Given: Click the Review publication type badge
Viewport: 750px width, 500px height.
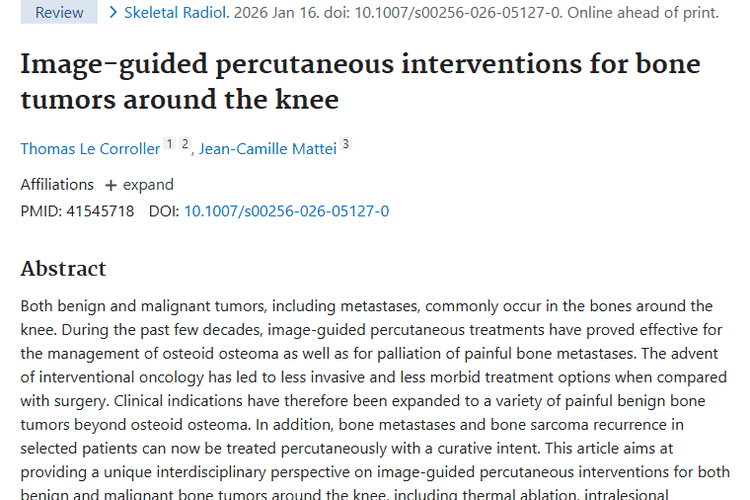Looking at the screenshot, I should pos(59,12).
